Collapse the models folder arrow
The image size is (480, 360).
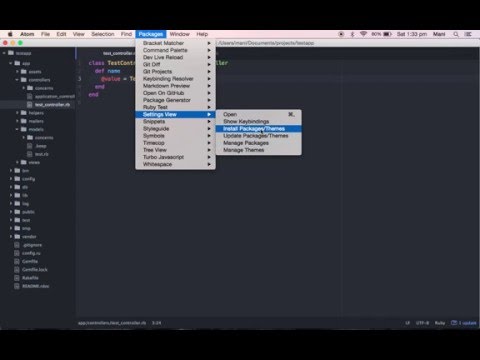click(x=17, y=129)
